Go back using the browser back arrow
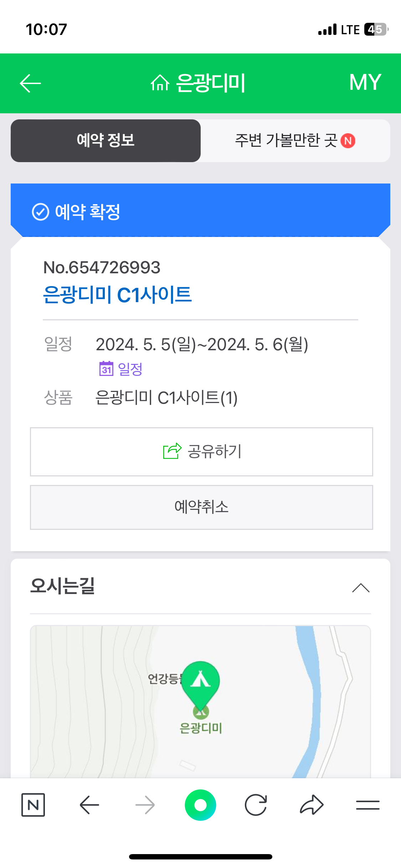 89,805
